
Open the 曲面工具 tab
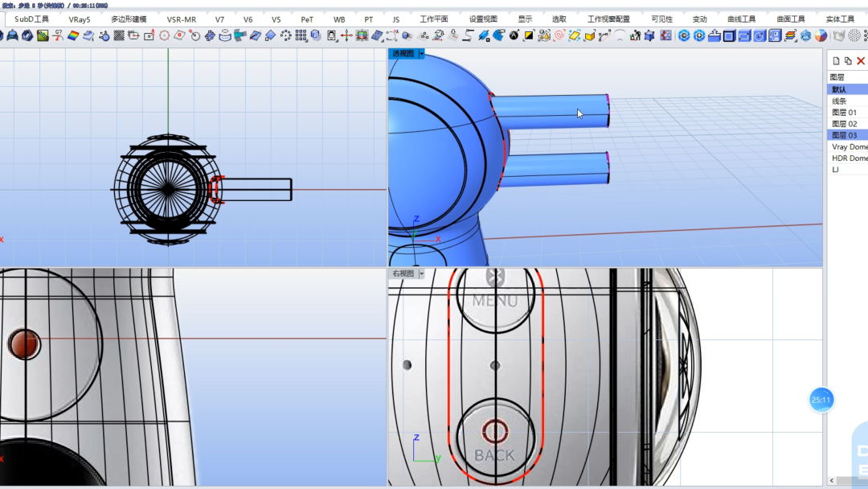(791, 19)
